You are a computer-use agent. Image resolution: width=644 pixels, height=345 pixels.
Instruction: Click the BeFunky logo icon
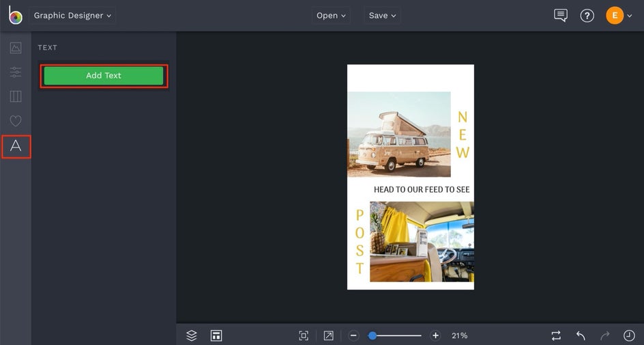[x=15, y=15]
